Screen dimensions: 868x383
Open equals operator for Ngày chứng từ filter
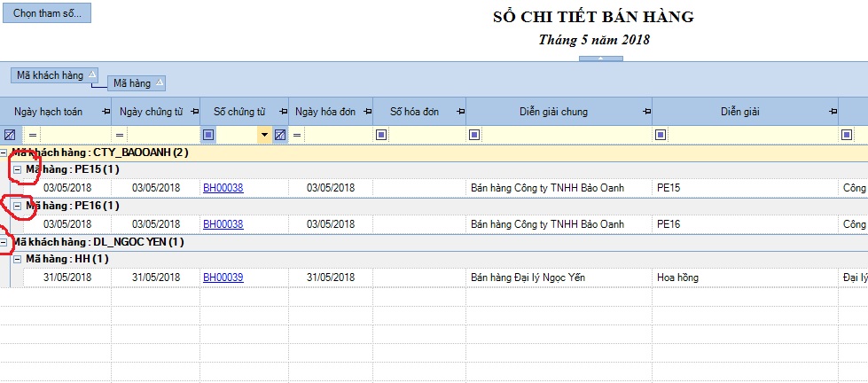coord(120,135)
